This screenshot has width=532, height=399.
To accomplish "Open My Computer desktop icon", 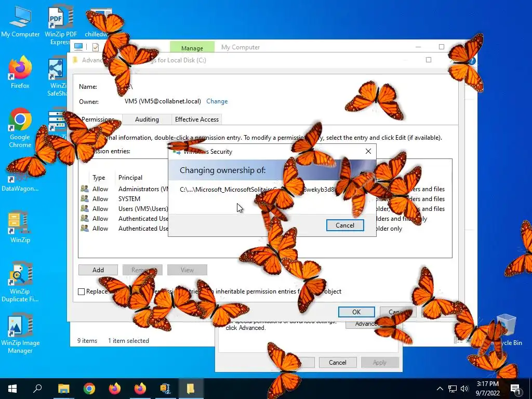I will pos(20,22).
